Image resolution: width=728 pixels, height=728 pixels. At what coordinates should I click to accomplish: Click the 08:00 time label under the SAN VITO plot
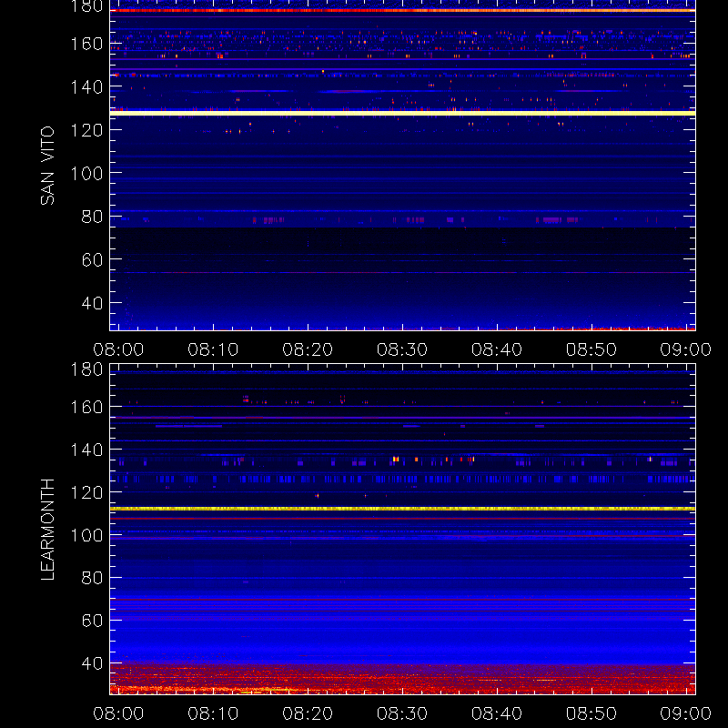[x=118, y=349]
